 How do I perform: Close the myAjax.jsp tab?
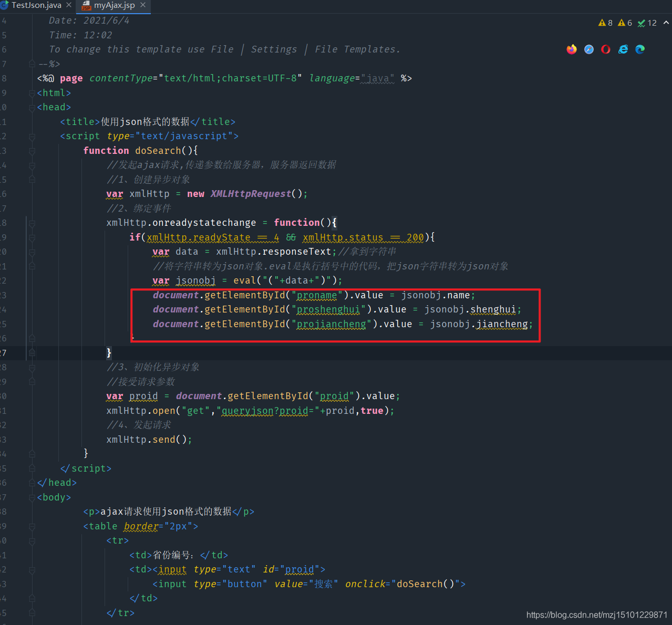(x=143, y=5)
